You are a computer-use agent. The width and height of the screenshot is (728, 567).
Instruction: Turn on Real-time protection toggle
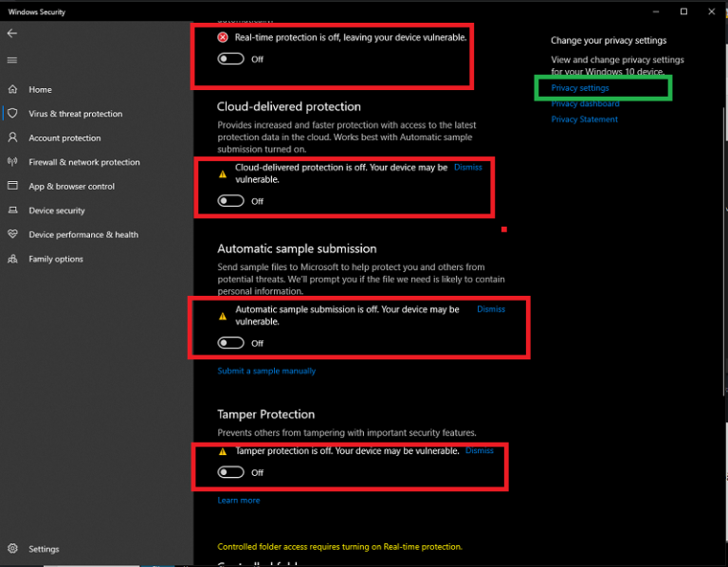(230, 59)
